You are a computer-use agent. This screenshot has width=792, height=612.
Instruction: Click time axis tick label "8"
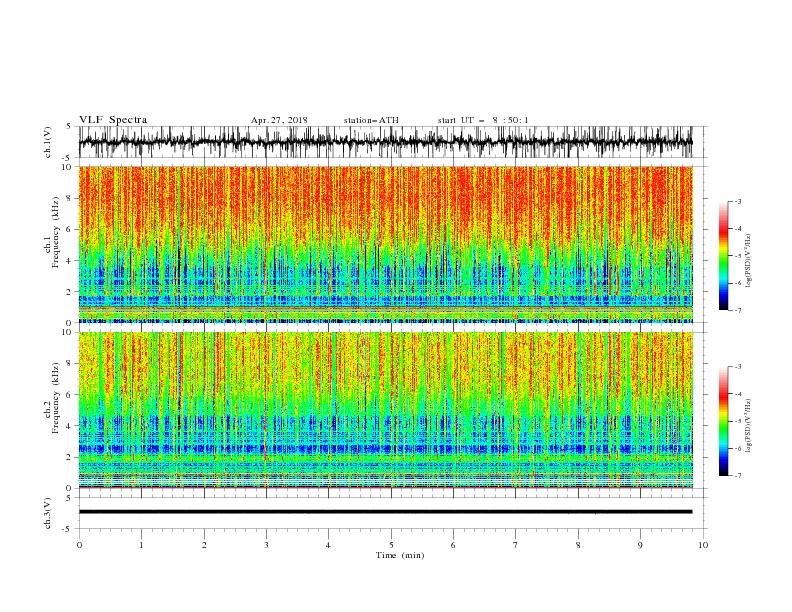(x=578, y=545)
